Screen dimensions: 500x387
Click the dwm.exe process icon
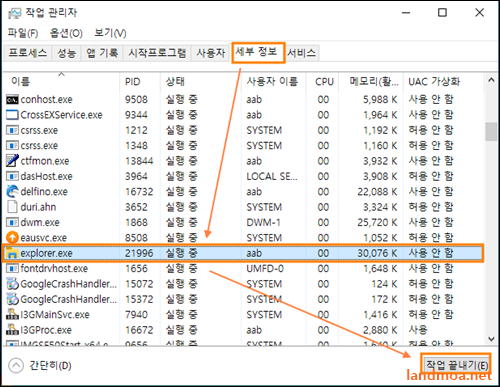click(12, 222)
